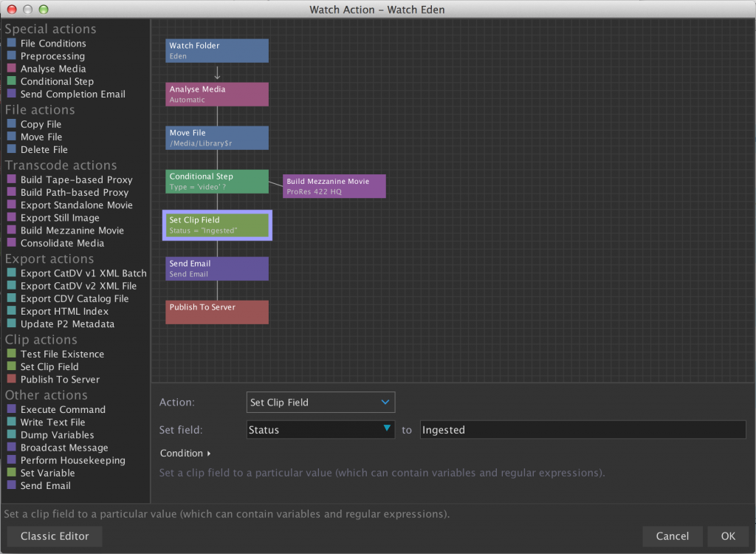
Task: Click the Analyse Media icon in sidebar
Action: (x=11, y=69)
